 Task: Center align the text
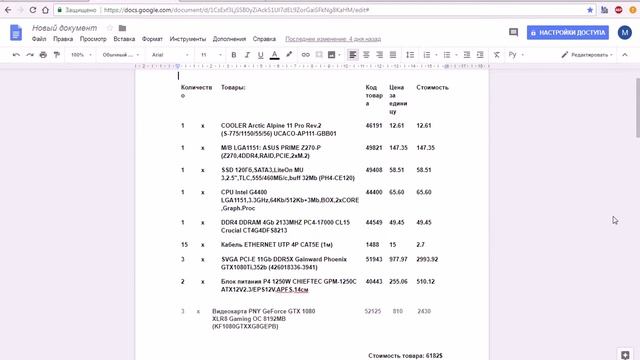pos(366,55)
